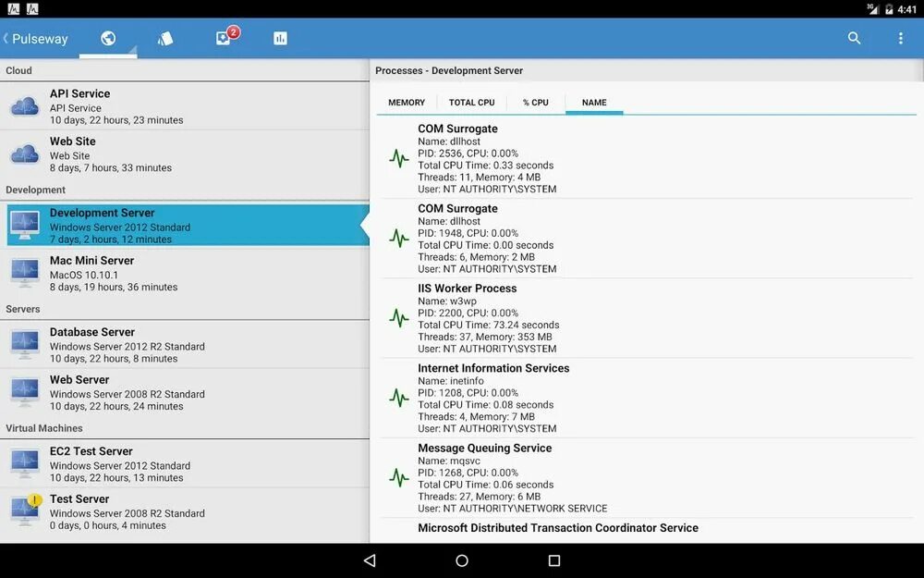Open notifications tab with badge 2

227,37
